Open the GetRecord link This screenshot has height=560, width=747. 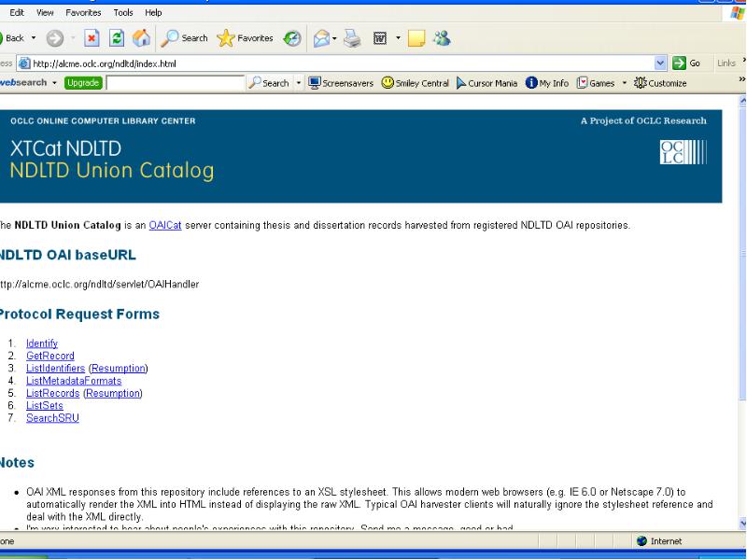(x=50, y=356)
